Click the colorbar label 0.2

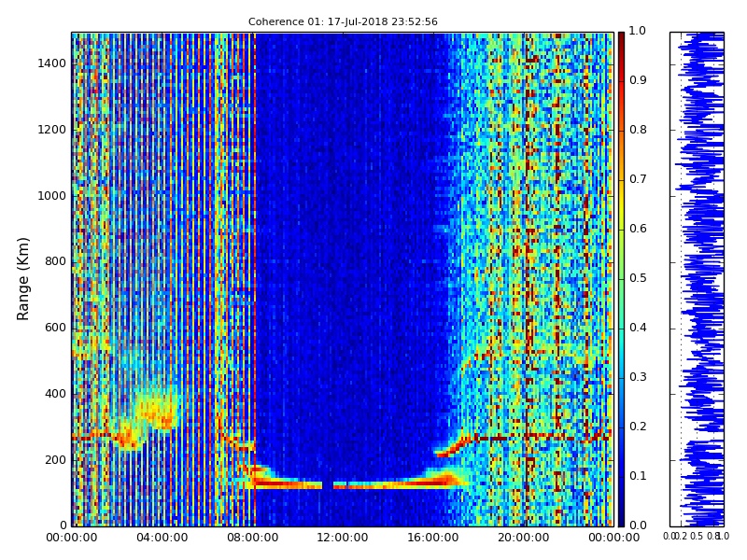point(638,427)
